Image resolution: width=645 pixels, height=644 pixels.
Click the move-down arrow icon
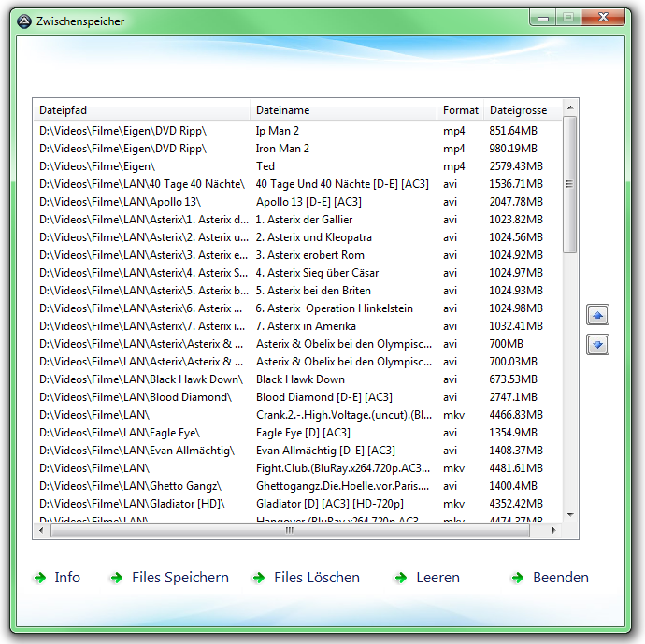[x=597, y=345]
